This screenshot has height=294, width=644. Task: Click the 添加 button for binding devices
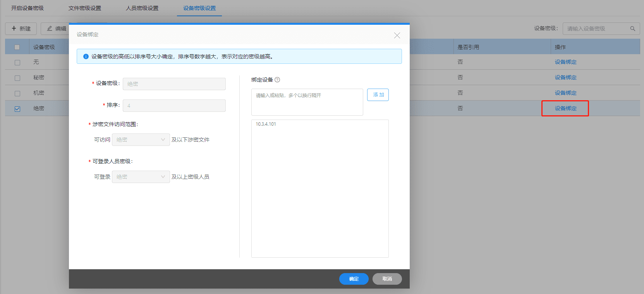[378, 95]
